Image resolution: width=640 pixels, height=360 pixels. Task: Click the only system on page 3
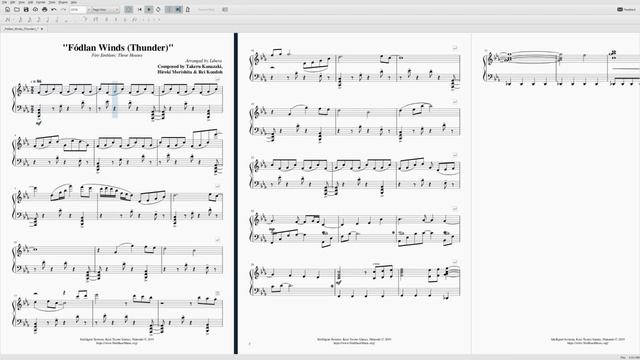561,69
